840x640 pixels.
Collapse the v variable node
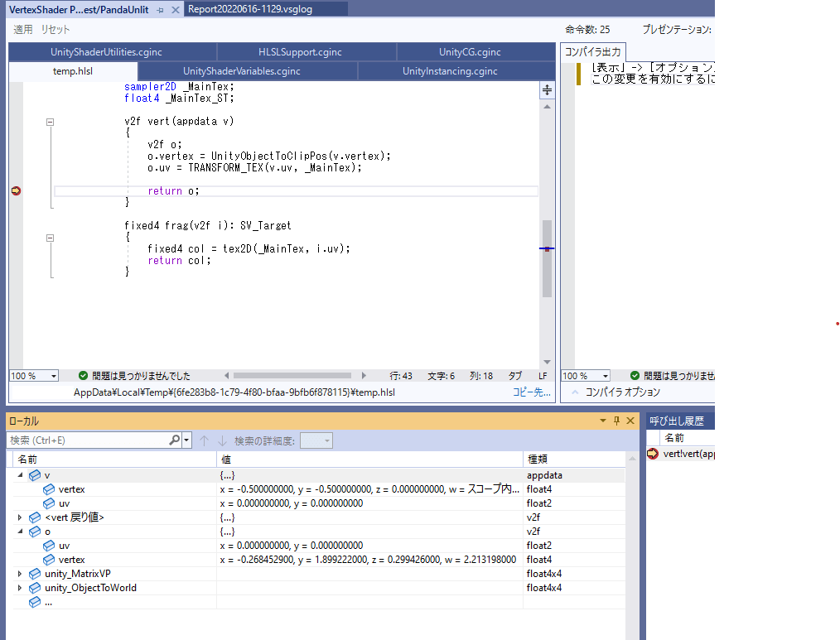[20, 475]
